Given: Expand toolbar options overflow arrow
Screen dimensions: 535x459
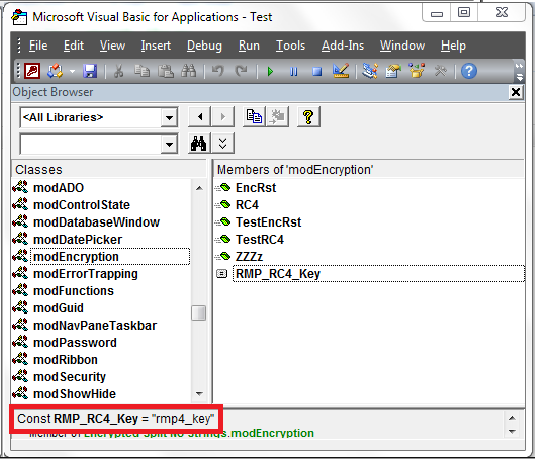Looking at the screenshot, I should tap(519, 72).
